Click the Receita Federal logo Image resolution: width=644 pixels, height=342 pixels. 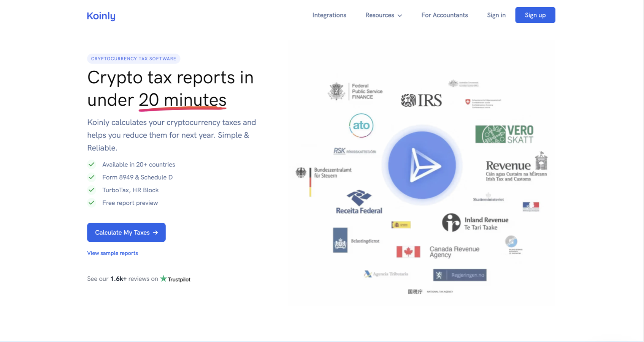tap(359, 202)
